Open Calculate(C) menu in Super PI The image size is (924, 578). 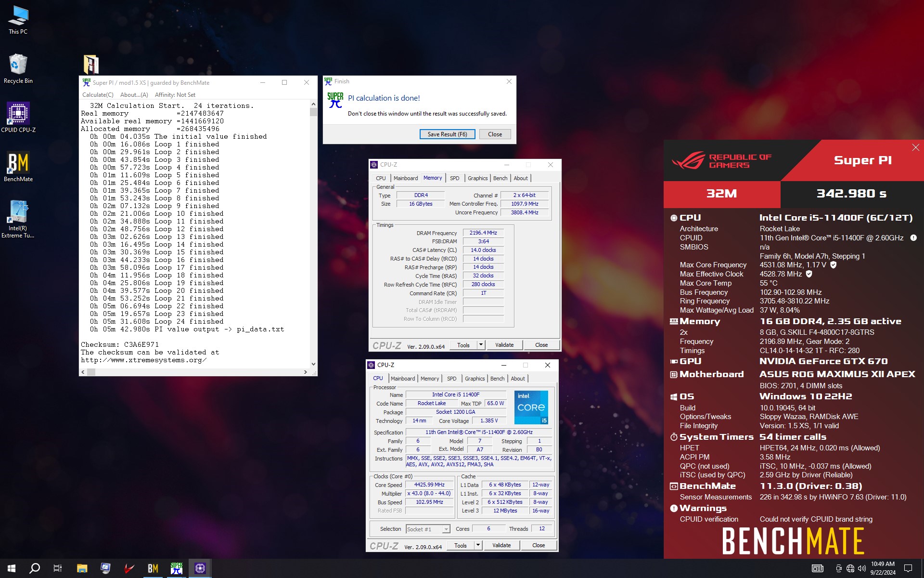(98, 95)
